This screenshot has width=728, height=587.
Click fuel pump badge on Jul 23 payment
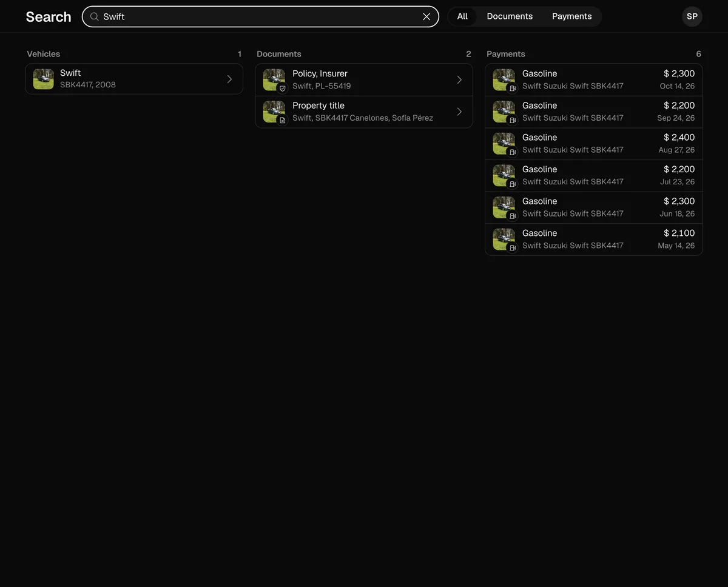[512, 184]
